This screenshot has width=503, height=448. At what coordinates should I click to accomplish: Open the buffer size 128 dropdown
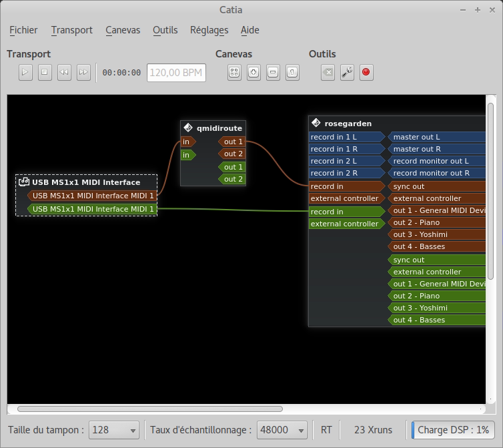(x=114, y=430)
